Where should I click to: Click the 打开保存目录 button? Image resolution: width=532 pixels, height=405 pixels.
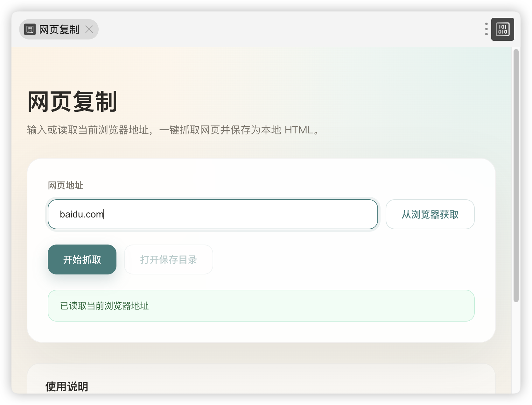click(168, 259)
